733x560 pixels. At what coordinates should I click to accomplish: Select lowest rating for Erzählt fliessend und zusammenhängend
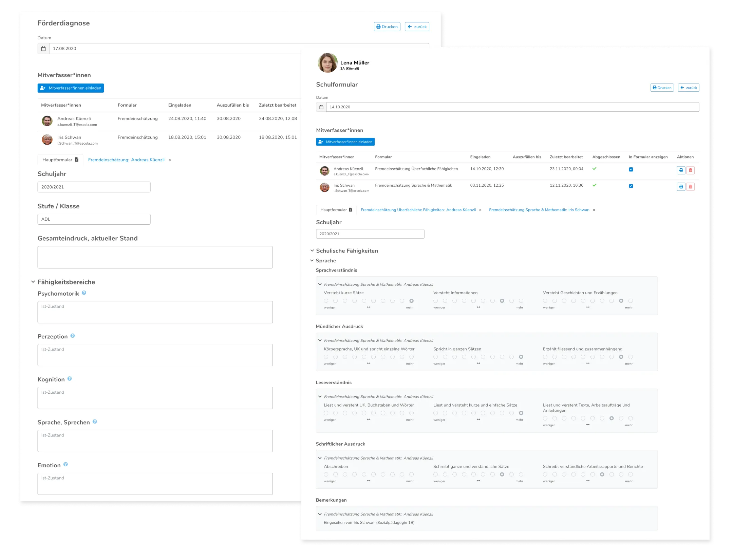(545, 357)
